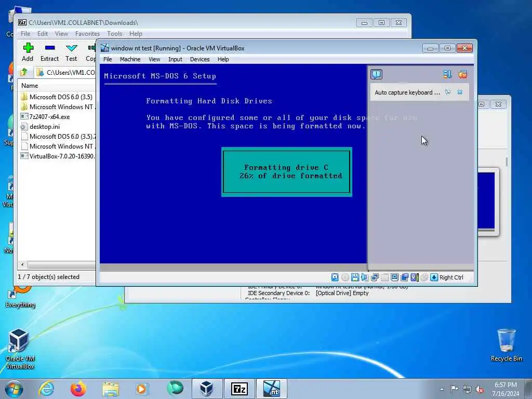The height and width of the screenshot is (399, 532).
Task: Click the don't-show-again icon on keyboard notification
Action: [448, 92]
